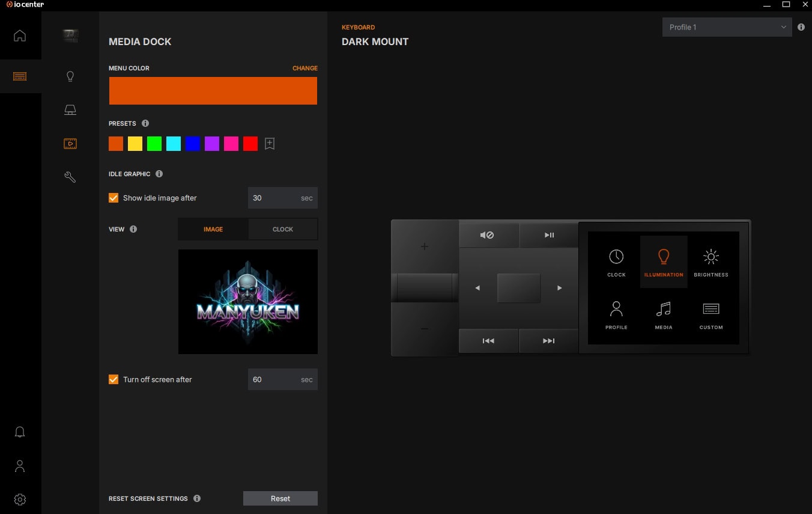Image resolution: width=812 pixels, height=514 pixels.
Task: Open the settings gear icon
Action: coord(20,499)
